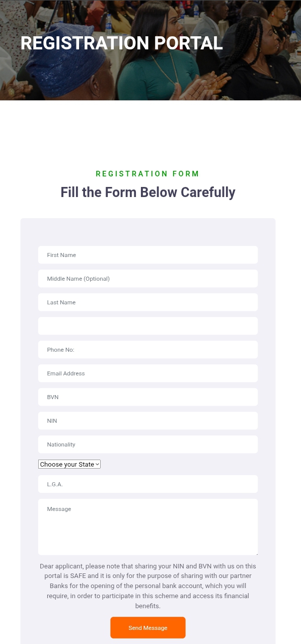301x644 pixels.
Task: Click the First Name input field
Action: (x=148, y=255)
